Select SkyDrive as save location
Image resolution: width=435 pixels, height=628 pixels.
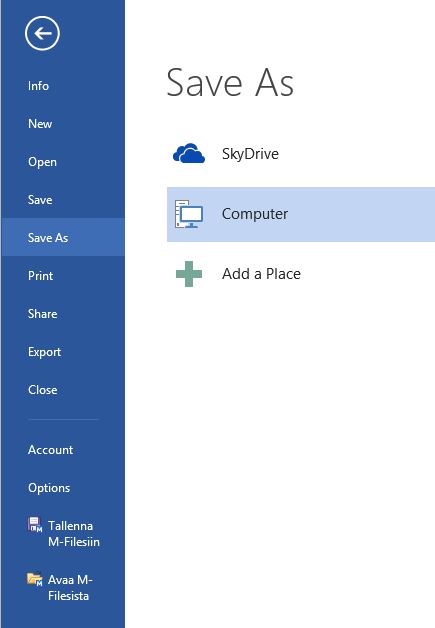coord(250,154)
